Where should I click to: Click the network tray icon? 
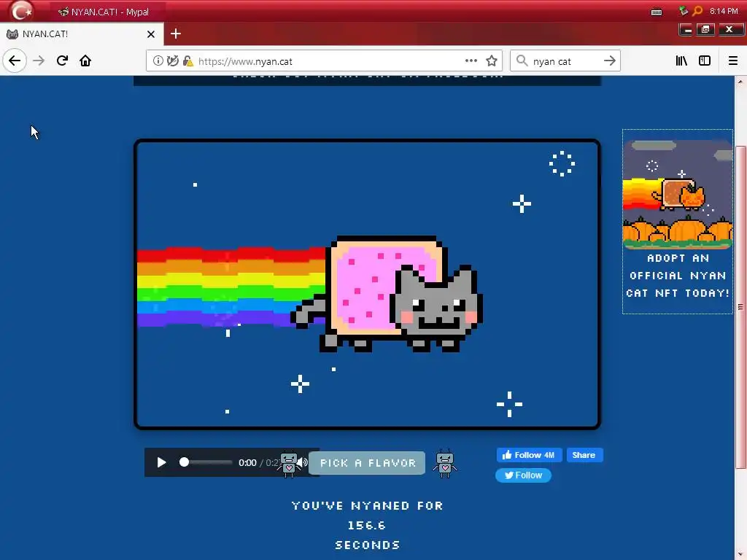point(683,10)
